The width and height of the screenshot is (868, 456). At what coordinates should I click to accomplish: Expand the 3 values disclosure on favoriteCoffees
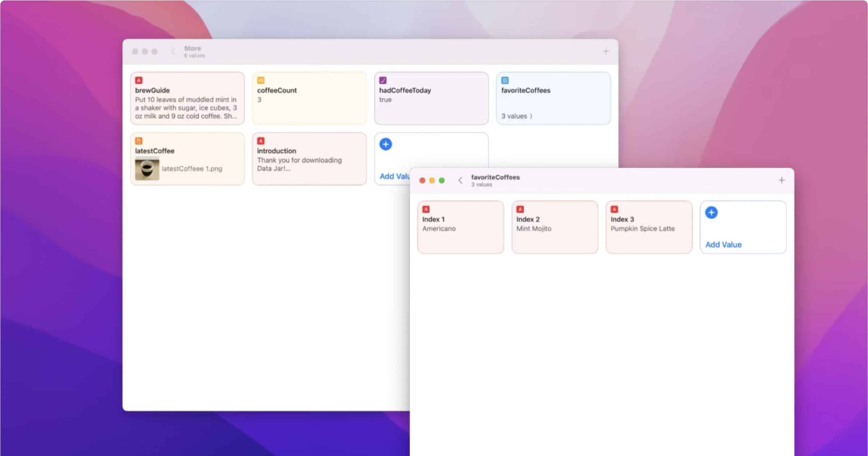(x=516, y=116)
